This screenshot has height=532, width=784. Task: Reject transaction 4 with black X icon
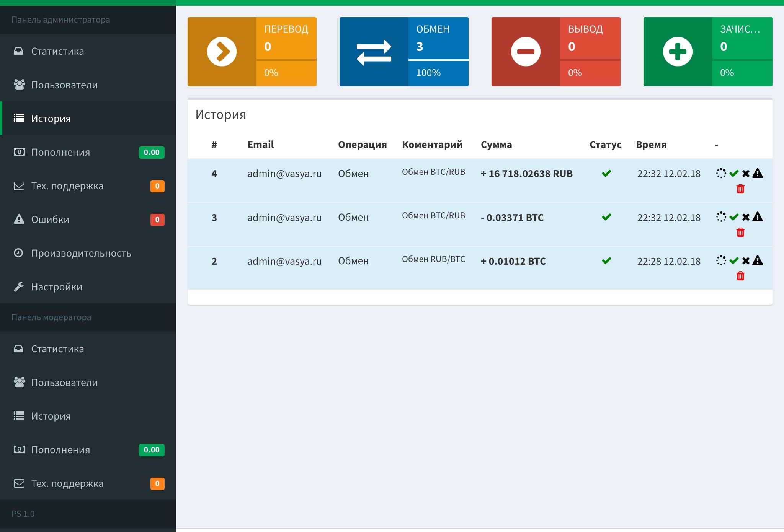(746, 174)
